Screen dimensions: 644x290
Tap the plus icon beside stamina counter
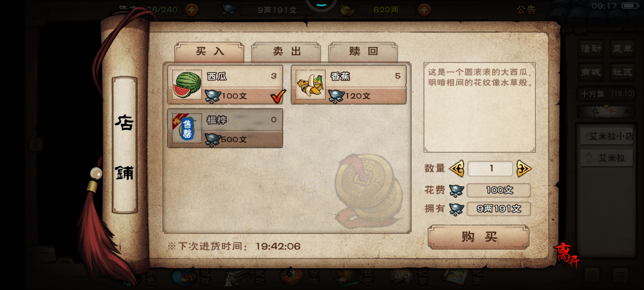[192, 10]
